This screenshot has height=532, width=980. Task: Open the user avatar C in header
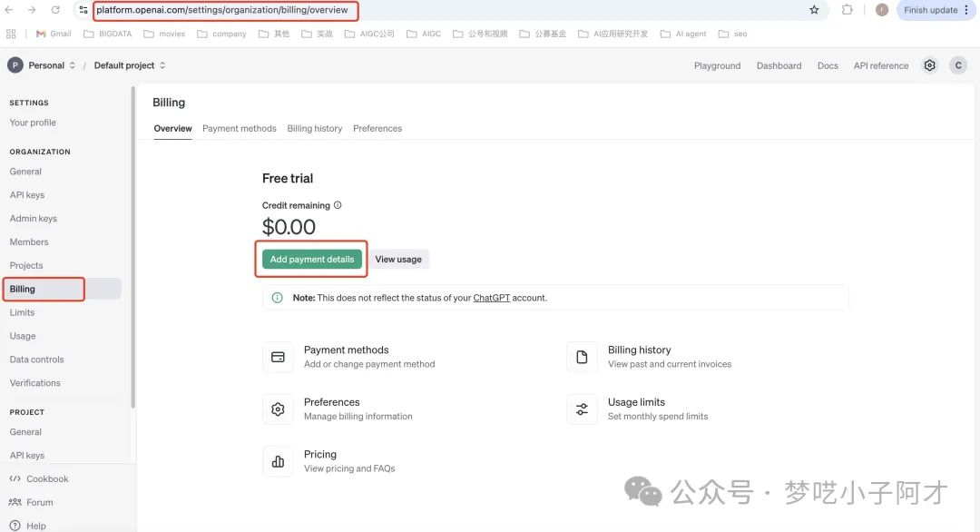pos(958,65)
